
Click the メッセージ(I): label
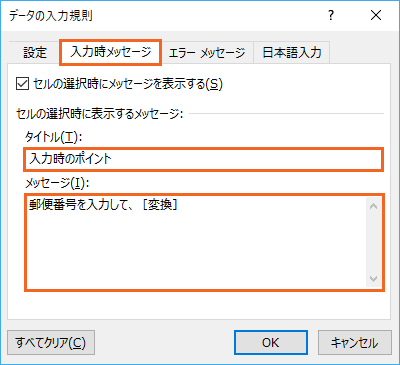click(57, 183)
